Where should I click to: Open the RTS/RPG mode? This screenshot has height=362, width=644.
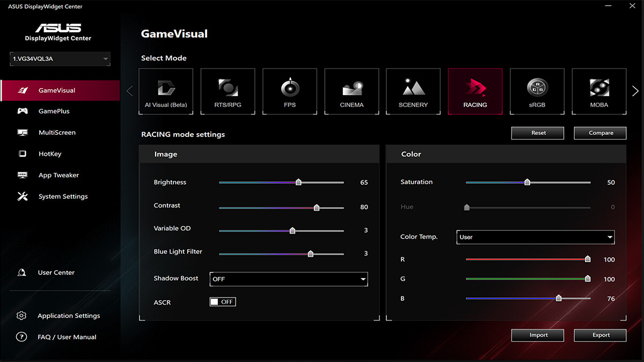[228, 91]
